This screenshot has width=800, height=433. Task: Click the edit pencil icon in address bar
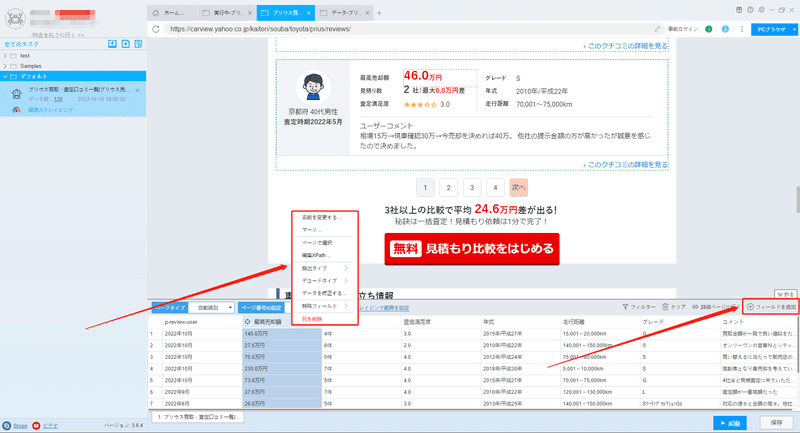point(657,29)
